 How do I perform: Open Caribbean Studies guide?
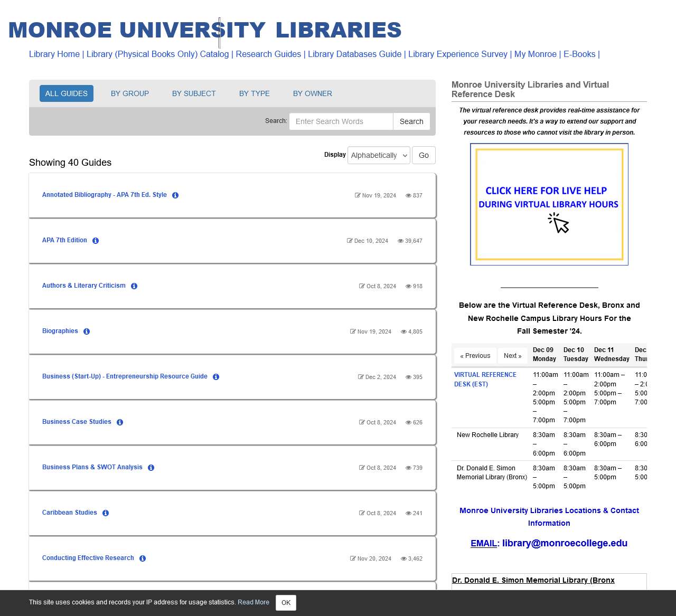point(70,513)
